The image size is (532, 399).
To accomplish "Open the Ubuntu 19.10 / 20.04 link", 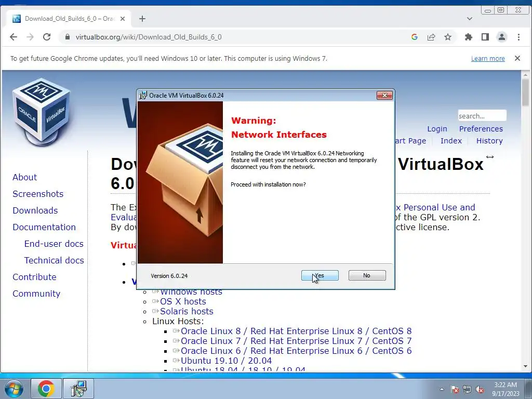I will (226, 361).
